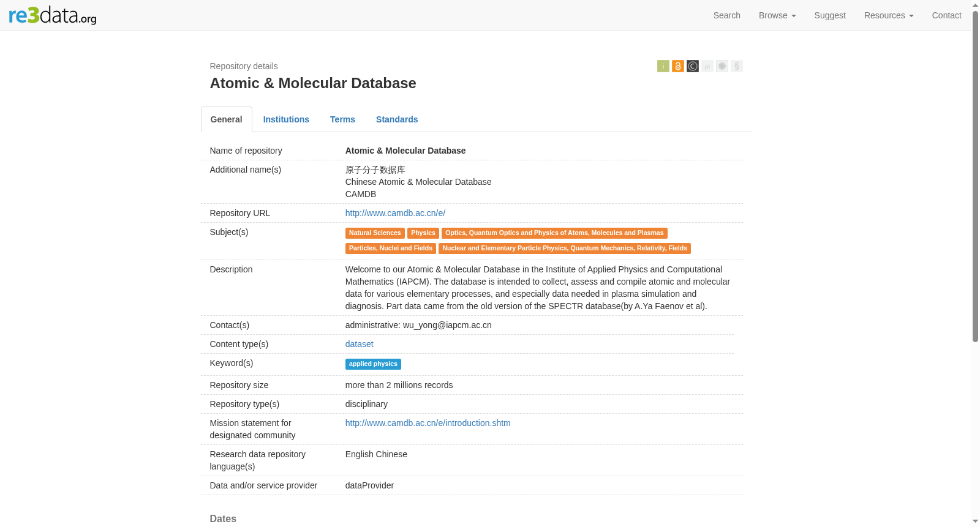This screenshot has height=527, width=980.
Task: Open the introduction.shtm mission statement link
Action: click(x=428, y=423)
